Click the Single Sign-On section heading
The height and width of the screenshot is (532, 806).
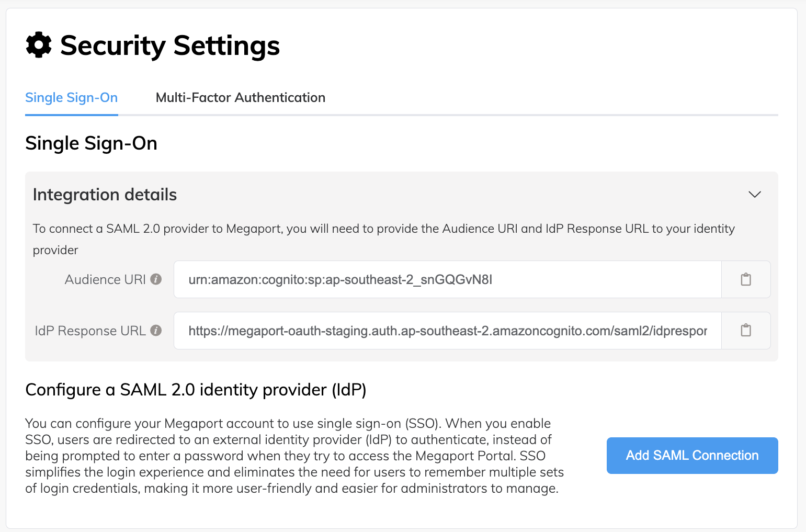(91, 143)
